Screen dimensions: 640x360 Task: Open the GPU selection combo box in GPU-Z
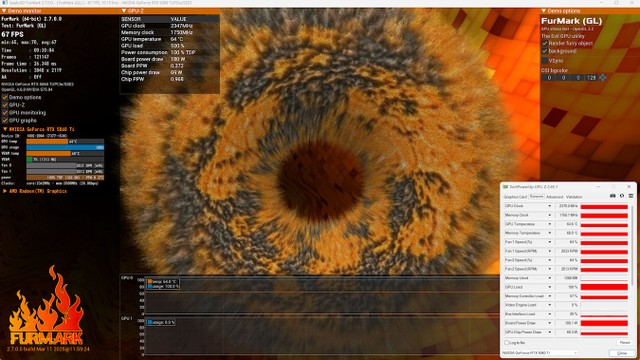click(539, 353)
